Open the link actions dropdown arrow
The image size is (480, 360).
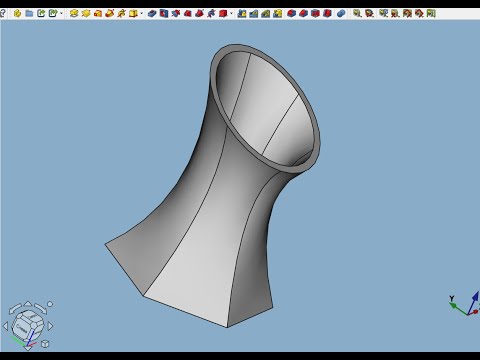(x=61, y=13)
